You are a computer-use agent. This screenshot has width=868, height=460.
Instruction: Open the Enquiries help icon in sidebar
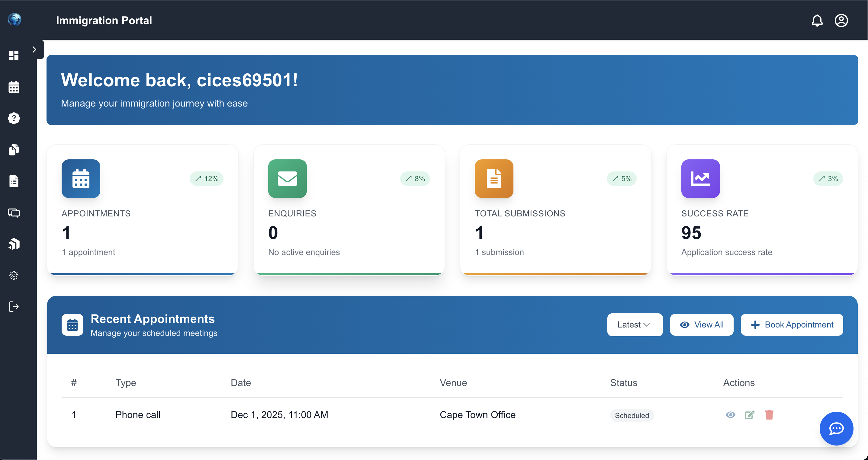coord(14,118)
